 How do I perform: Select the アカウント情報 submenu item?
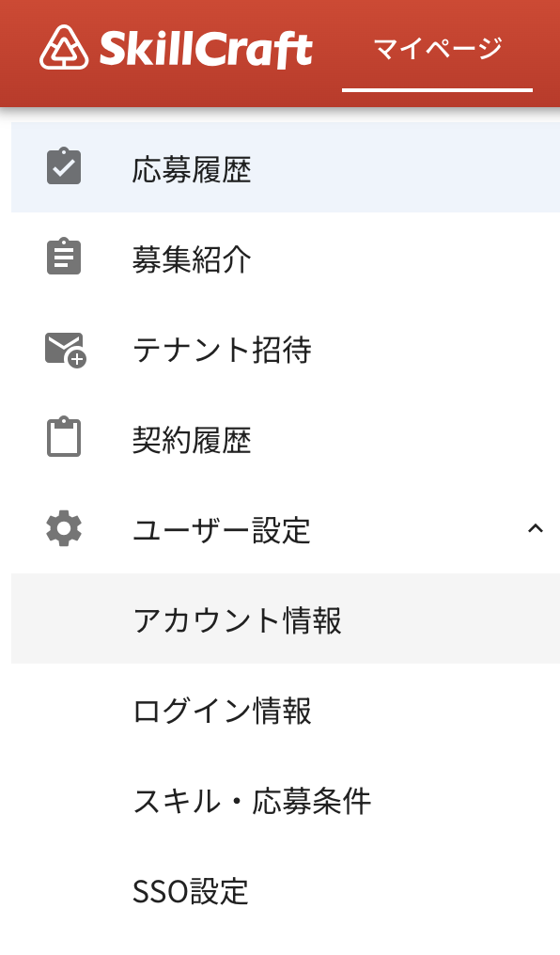286,618
